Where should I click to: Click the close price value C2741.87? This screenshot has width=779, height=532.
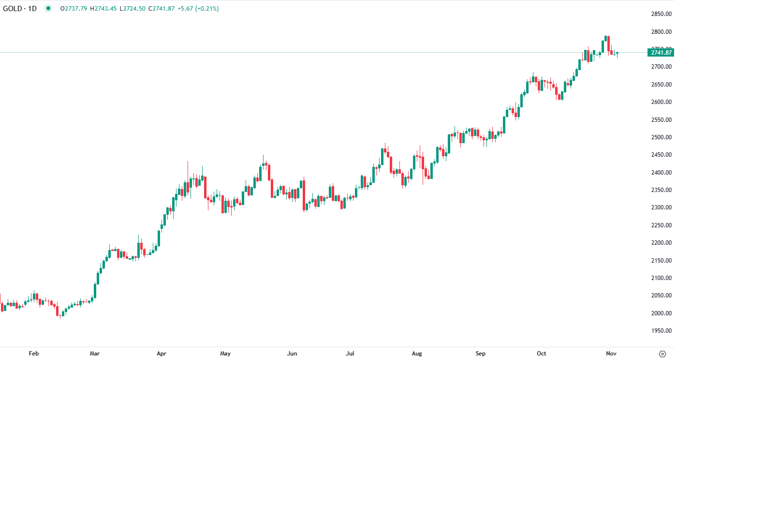pyautogui.click(x=162, y=9)
